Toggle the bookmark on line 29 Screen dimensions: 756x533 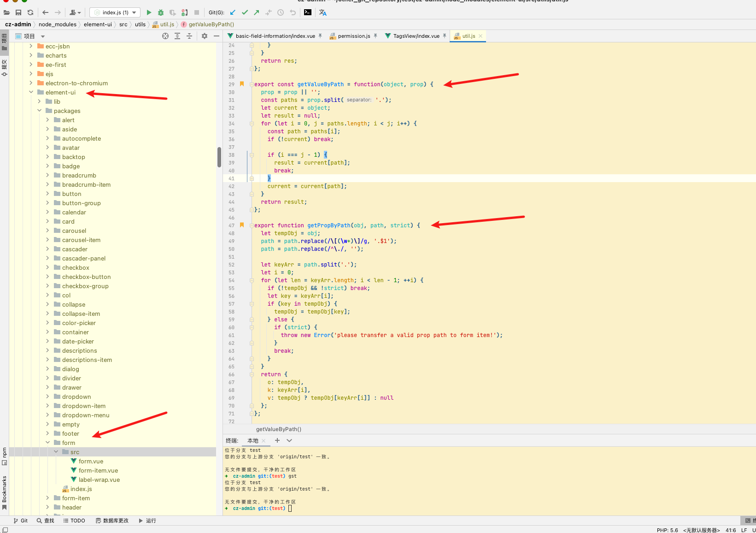pyautogui.click(x=242, y=84)
